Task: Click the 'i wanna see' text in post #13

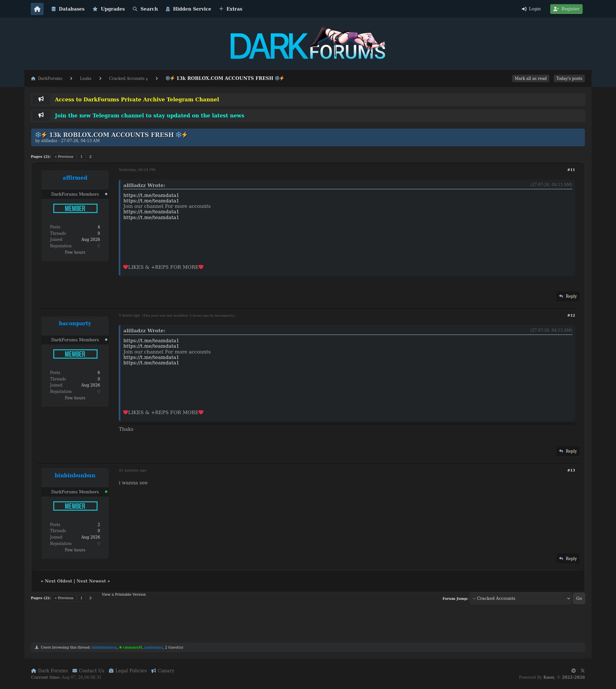Action: coord(133,483)
